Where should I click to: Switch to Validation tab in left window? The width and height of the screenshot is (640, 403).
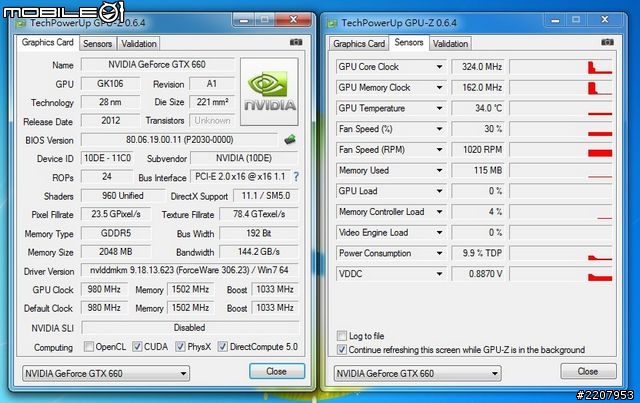coord(139,44)
